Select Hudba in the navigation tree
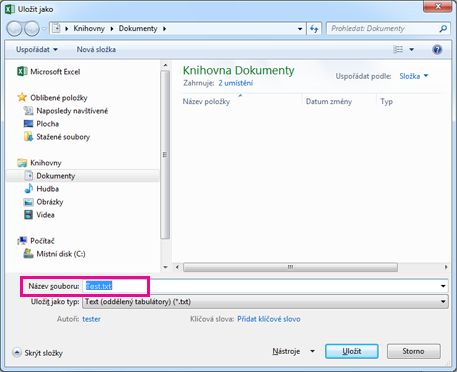The width and height of the screenshot is (457, 372). coord(47,189)
